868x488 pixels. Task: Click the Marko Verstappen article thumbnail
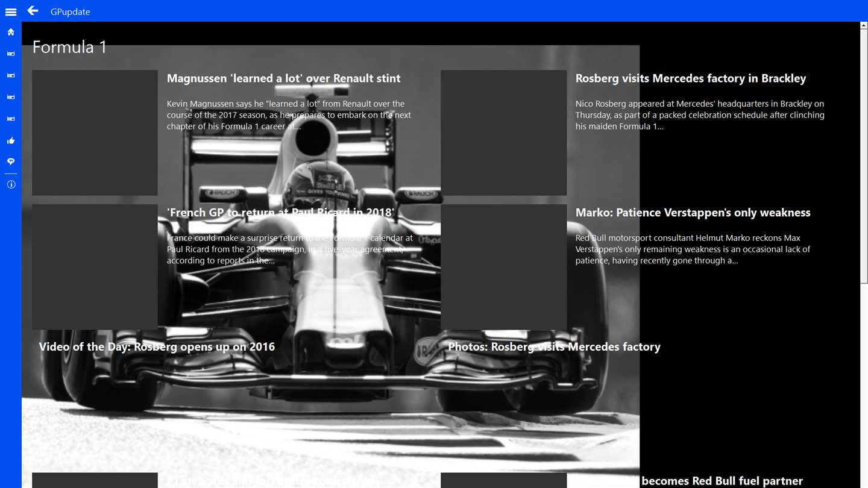pyautogui.click(x=503, y=267)
